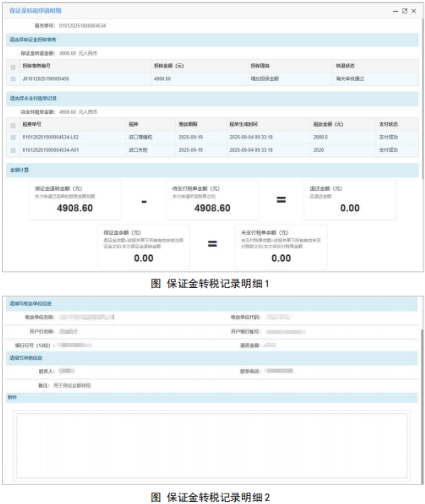The height and width of the screenshot is (504, 425).
Task: Sort by the 担保金额 (元) column header
Action: pos(169,66)
